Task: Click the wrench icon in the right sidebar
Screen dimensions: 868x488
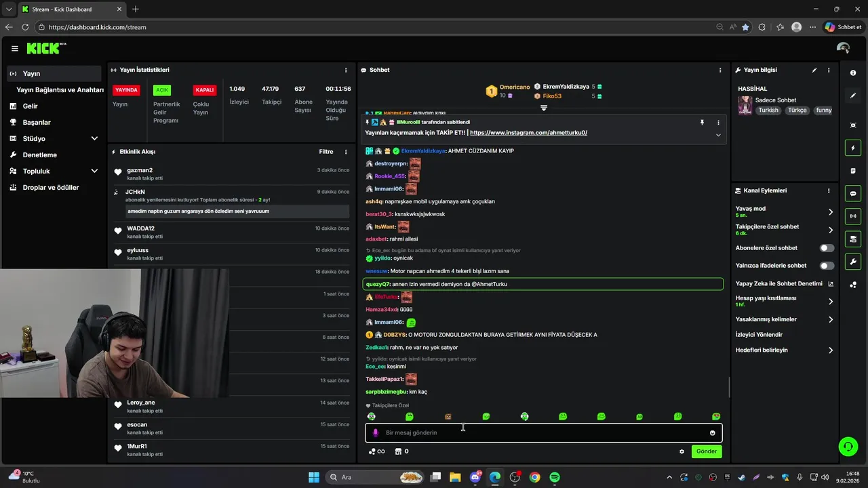Action: point(853,262)
